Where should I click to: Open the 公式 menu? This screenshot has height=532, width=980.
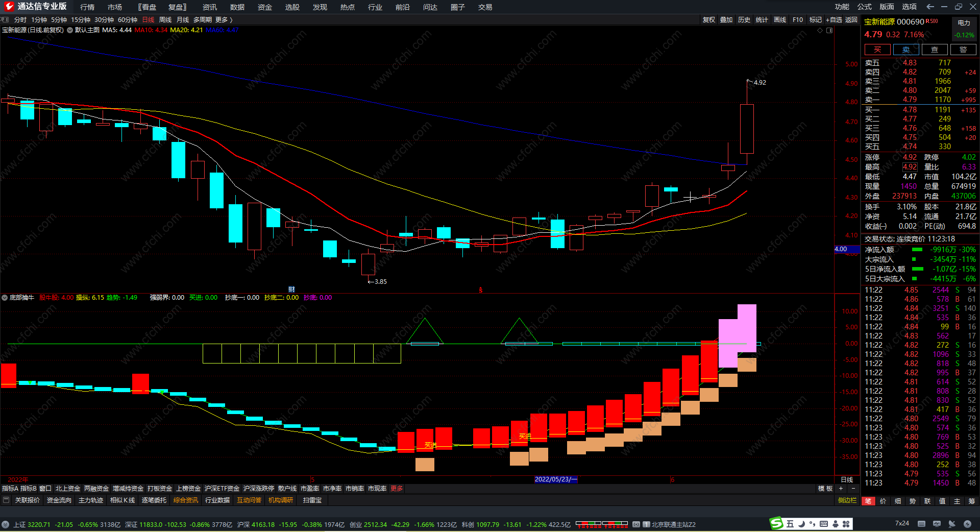pos(865,7)
